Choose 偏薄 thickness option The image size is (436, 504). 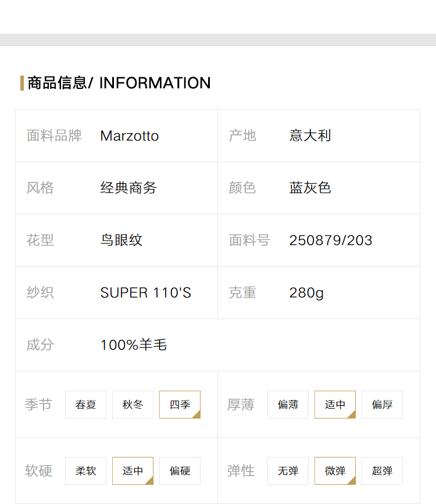pyautogui.click(x=288, y=405)
